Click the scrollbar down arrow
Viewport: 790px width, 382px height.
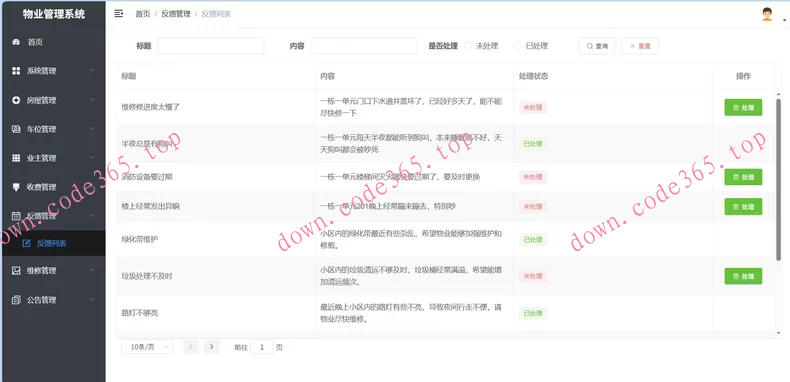click(778, 333)
